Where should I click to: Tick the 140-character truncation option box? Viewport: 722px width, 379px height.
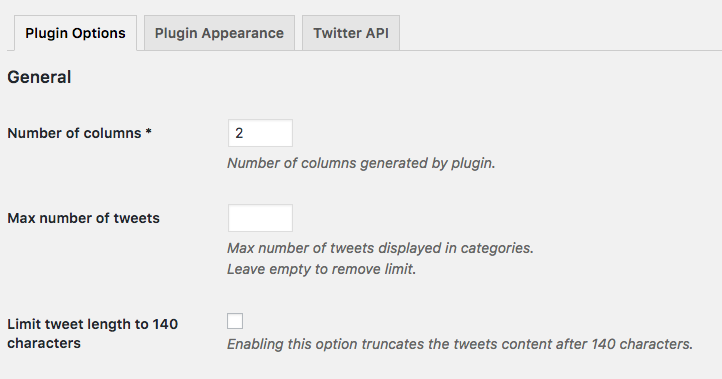(x=235, y=321)
